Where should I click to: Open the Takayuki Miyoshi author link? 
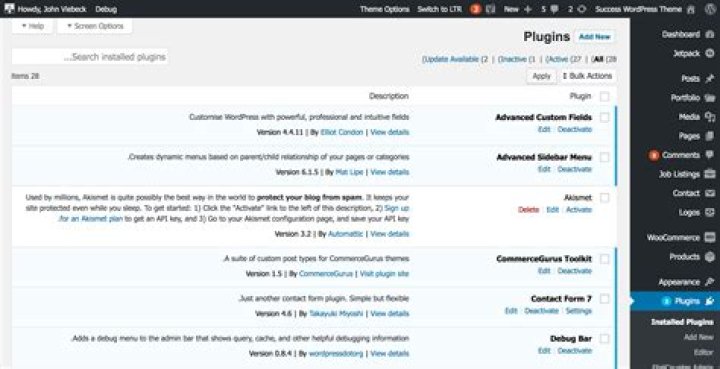pos(336,313)
